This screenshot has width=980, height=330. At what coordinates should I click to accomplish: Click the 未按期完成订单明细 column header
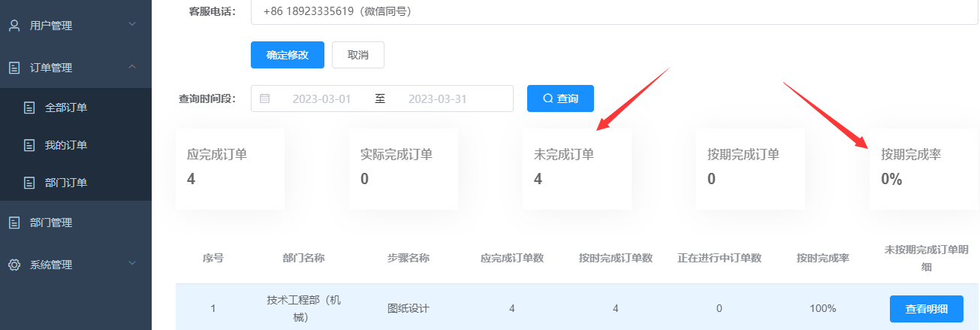927,258
